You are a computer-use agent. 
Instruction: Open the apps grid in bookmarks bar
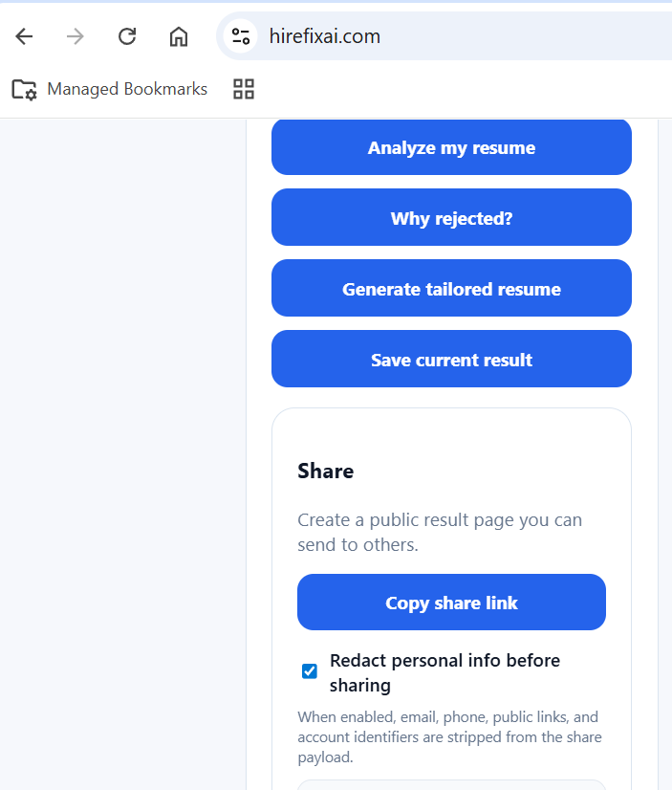pyautogui.click(x=244, y=89)
